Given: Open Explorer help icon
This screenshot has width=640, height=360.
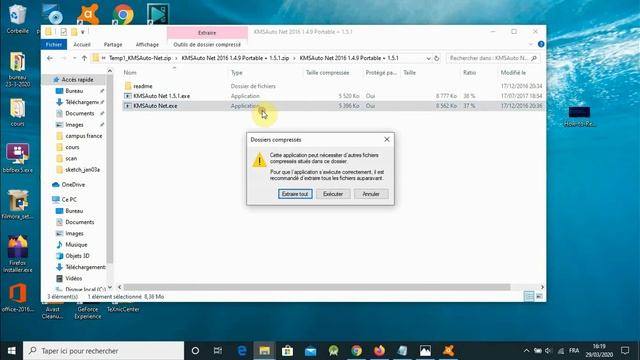Looking at the screenshot, I should (x=541, y=44).
